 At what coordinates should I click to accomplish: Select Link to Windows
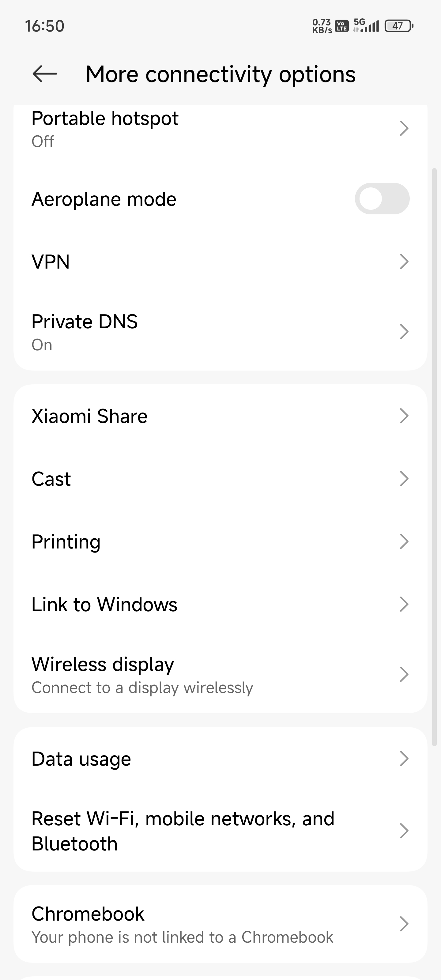tap(220, 604)
